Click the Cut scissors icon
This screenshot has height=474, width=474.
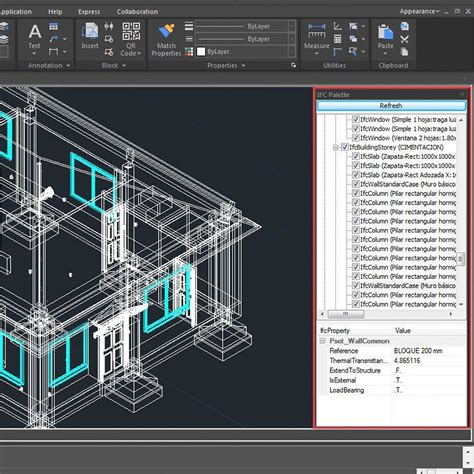(x=404, y=39)
